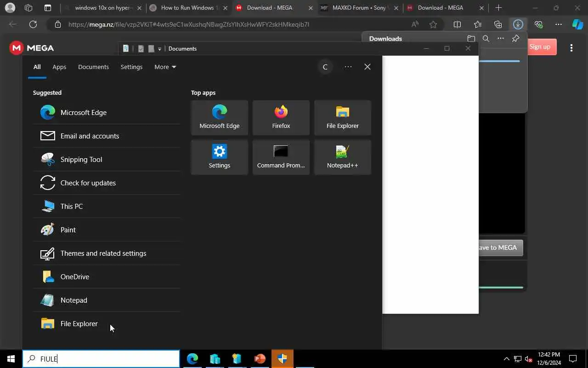Screen dimensions: 588x368
Task: Toggle the Downloads toolbar button
Action: 518,24
